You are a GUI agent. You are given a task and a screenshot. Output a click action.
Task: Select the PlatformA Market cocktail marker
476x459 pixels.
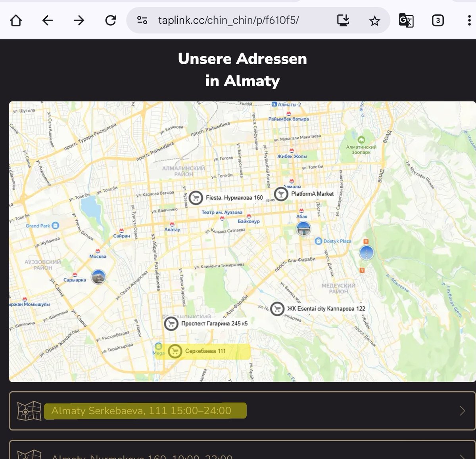pos(281,194)
